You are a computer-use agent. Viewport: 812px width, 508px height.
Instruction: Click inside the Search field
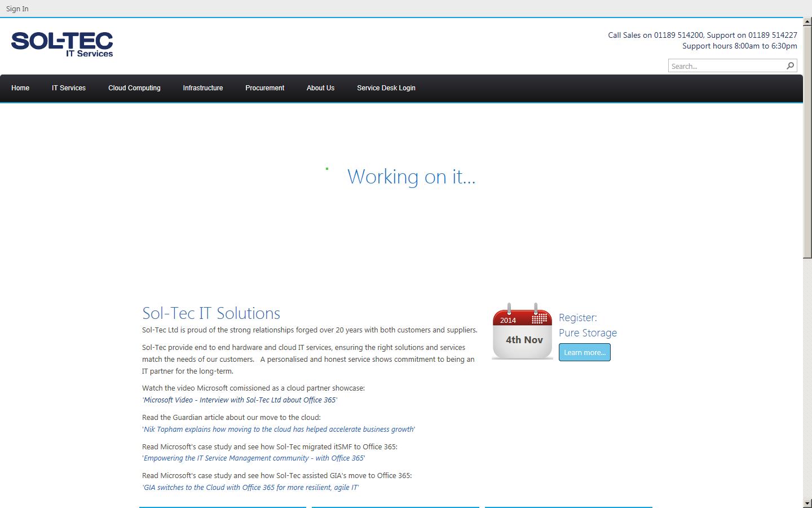[x=722, y=65]
